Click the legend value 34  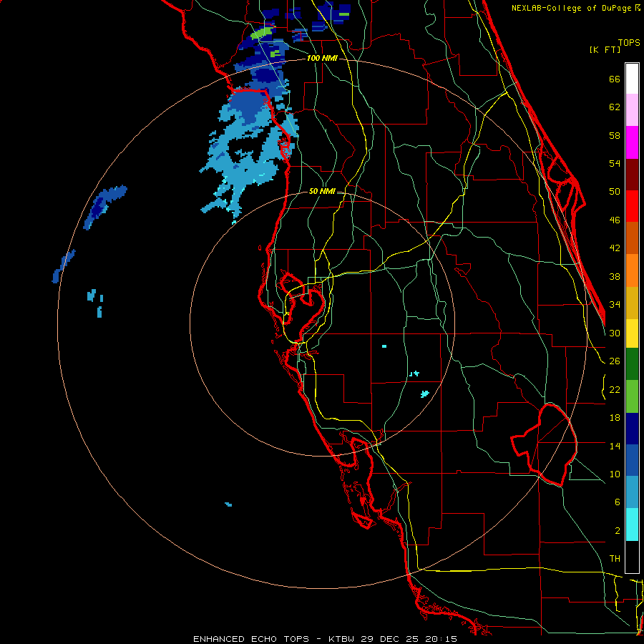point(615,305)
